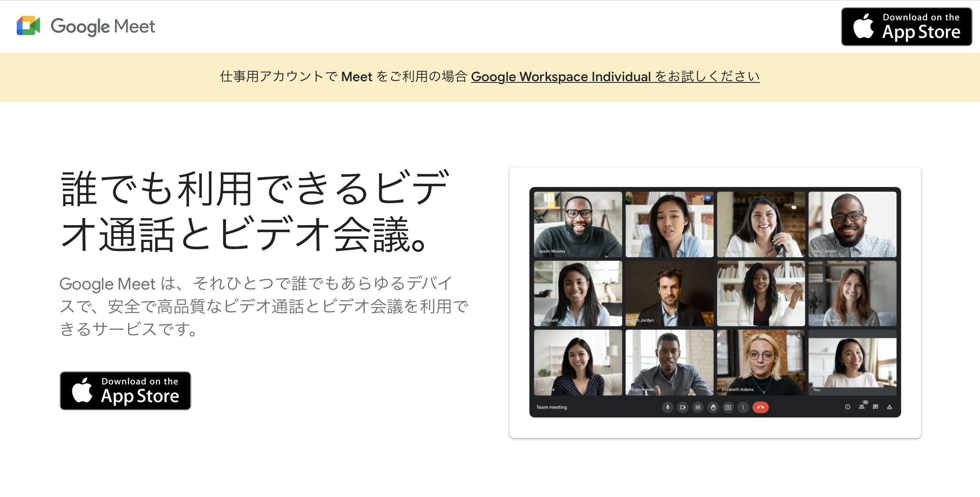
Task: Click meeting info icon in preview
Action: point(847,407)
